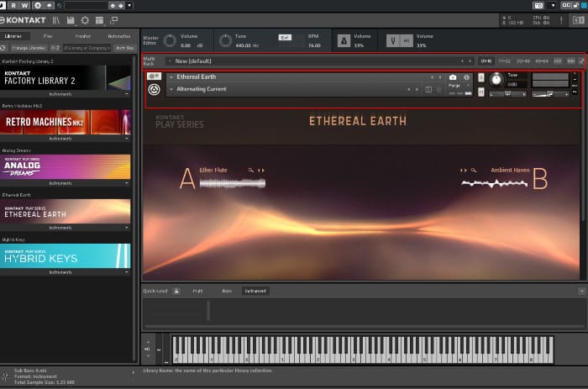
Task: Click the instrument volume slider
Action: point(549,94)
